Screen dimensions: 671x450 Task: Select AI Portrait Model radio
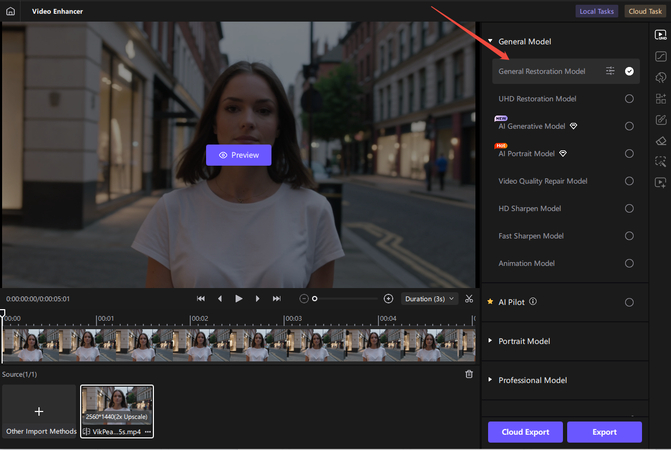coord(629,153)
